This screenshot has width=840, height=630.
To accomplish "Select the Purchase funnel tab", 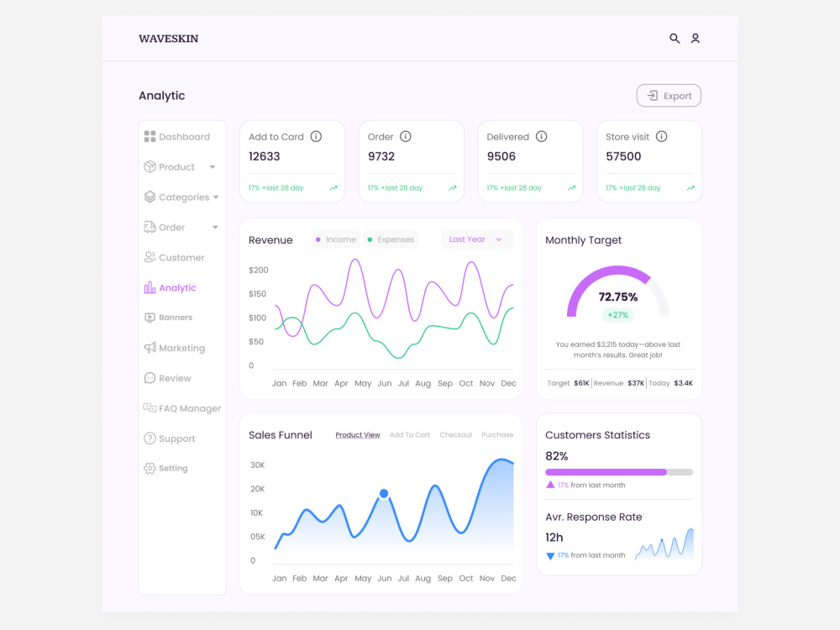I will 497,435.
